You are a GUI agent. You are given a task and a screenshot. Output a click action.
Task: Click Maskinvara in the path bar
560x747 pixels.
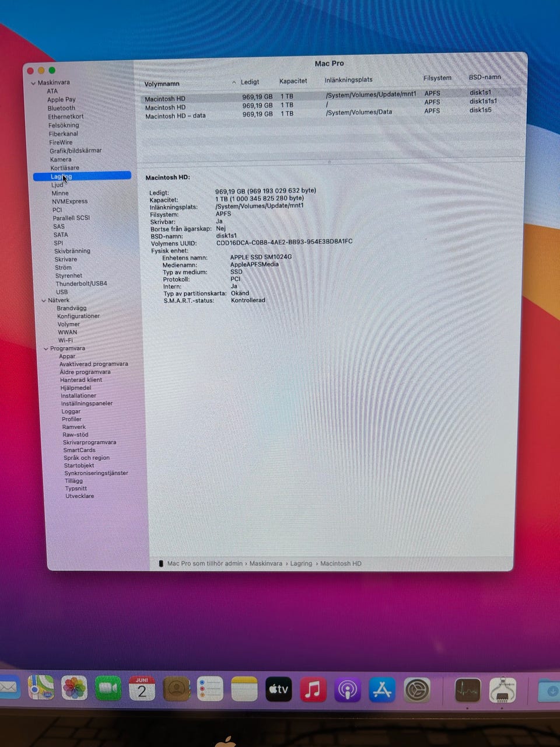click(x=266, y=564)
